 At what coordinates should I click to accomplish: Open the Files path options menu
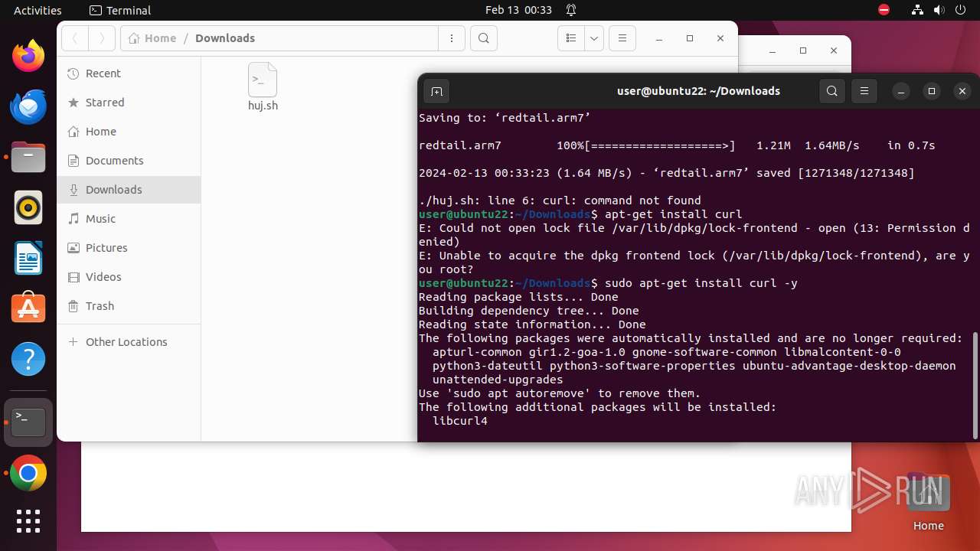click(452, 38)
